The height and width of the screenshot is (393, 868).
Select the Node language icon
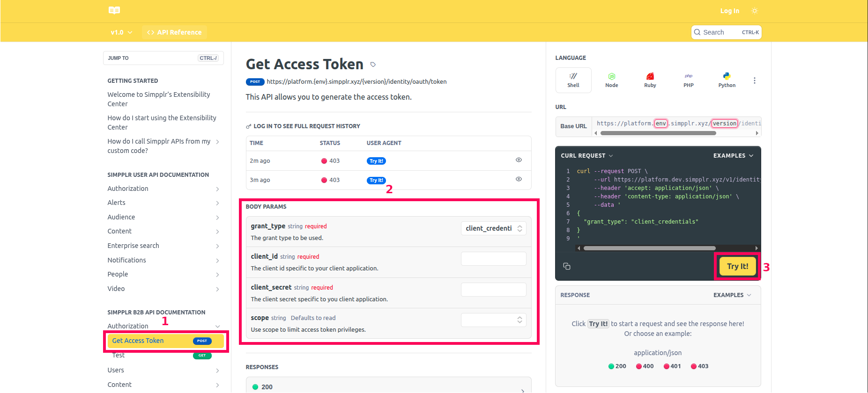point(612,80)
